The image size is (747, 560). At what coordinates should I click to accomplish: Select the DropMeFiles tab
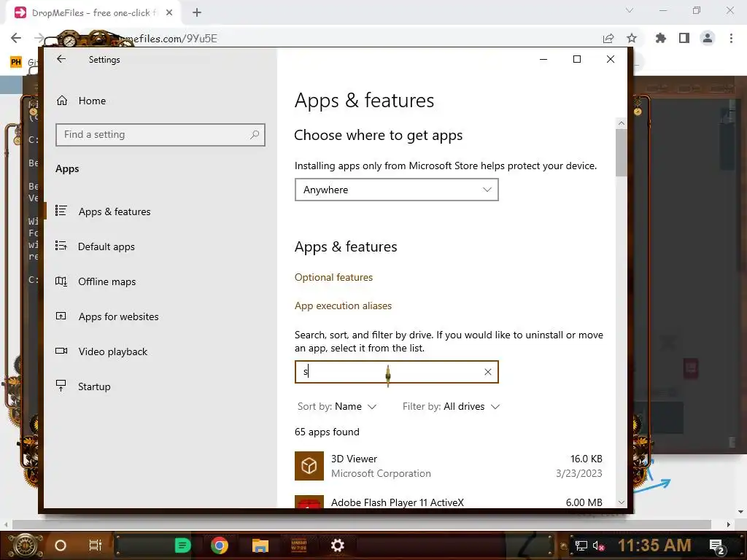(93, 13)
